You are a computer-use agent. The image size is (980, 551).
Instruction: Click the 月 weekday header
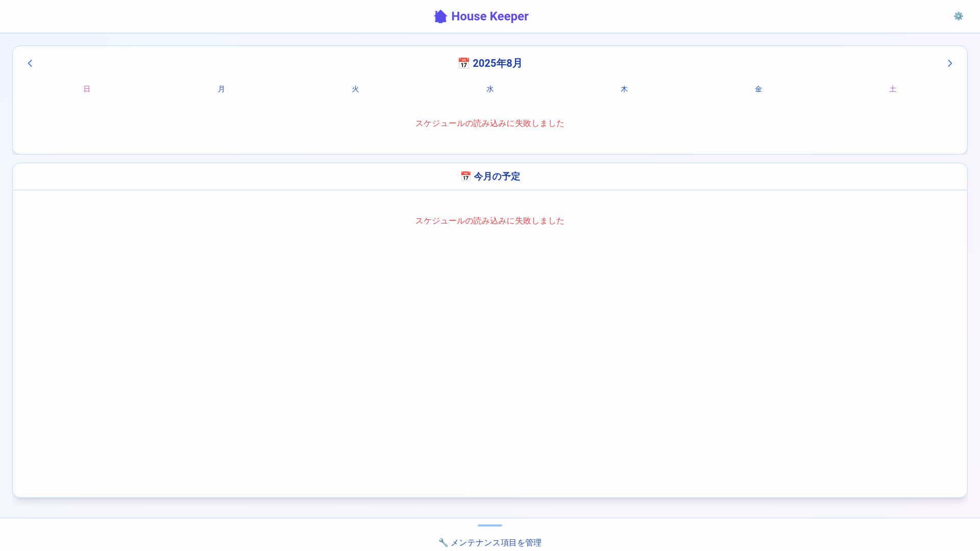tap(221, 89)
